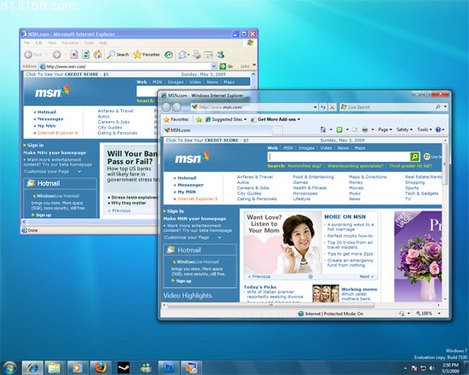Launch Photoshop from the taskbar
Image resolution: width=469 pixels, height=375 pixels.
tap(169, 368)
